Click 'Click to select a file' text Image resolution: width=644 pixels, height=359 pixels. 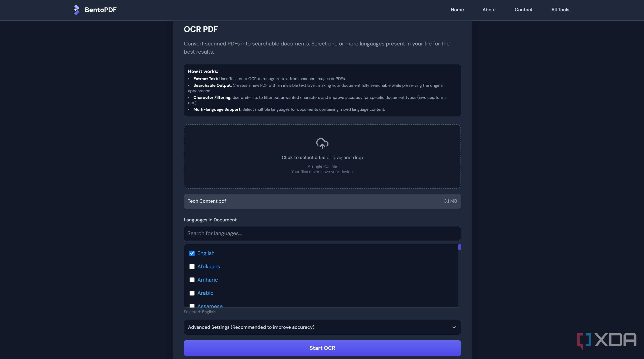[x=303, y=157]
